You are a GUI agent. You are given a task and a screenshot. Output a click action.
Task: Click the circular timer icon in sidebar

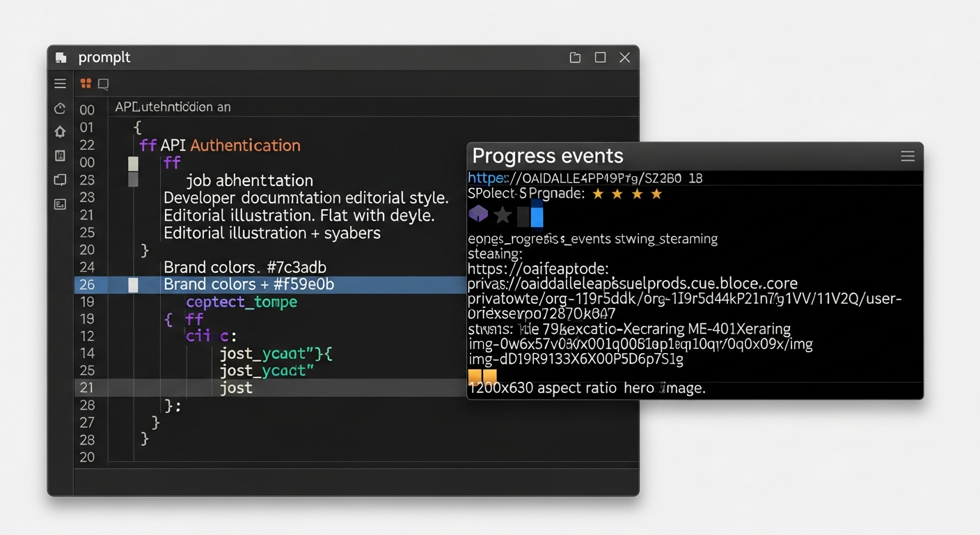point(60,108)
